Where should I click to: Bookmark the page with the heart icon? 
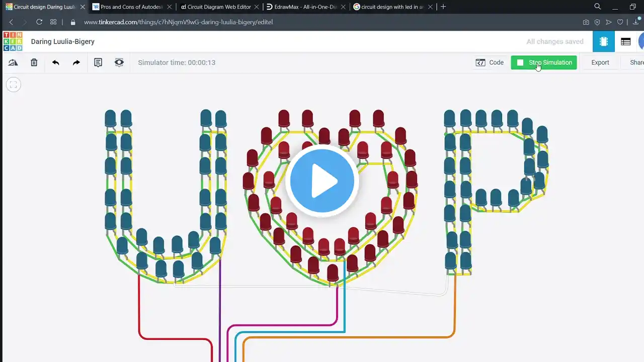click(620, 22)
